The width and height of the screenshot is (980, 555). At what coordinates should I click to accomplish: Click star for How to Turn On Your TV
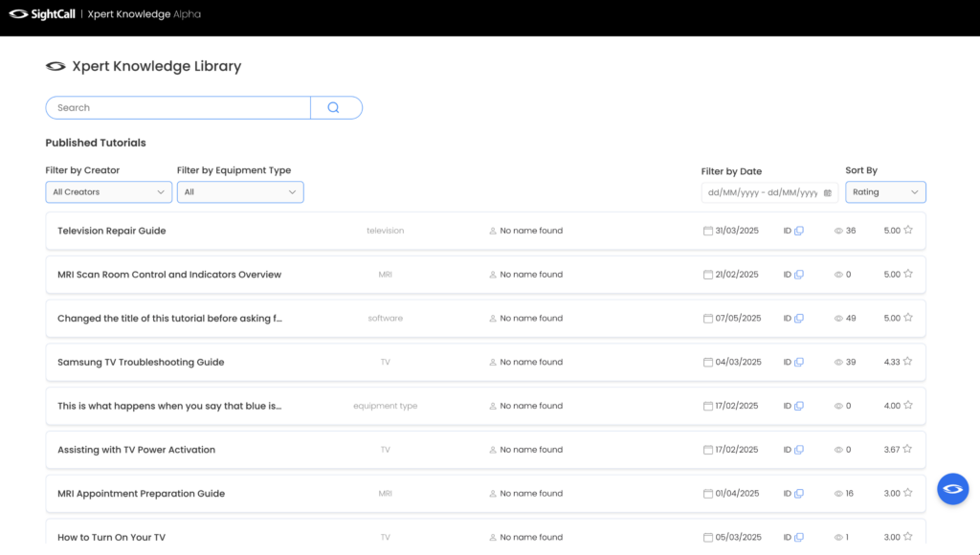point(907,536)
